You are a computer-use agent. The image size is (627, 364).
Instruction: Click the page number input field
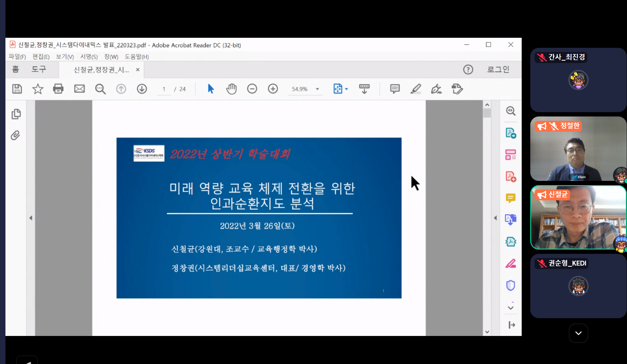tap(164, 89)
